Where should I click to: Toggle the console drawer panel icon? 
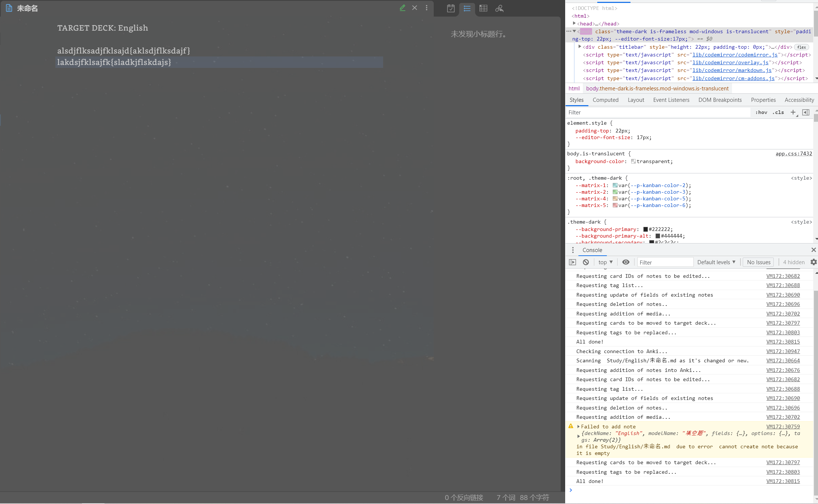tap(572, 262)
